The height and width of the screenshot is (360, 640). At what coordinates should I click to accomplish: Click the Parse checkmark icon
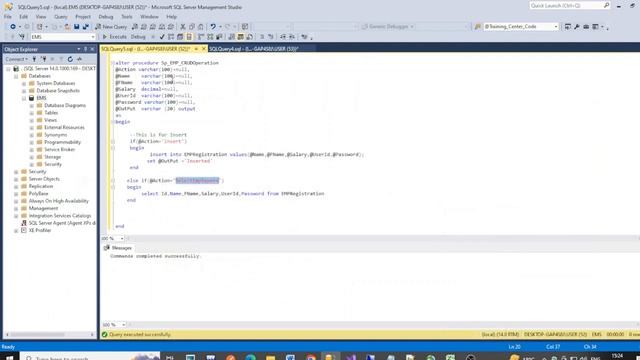(x=162, y=37)
